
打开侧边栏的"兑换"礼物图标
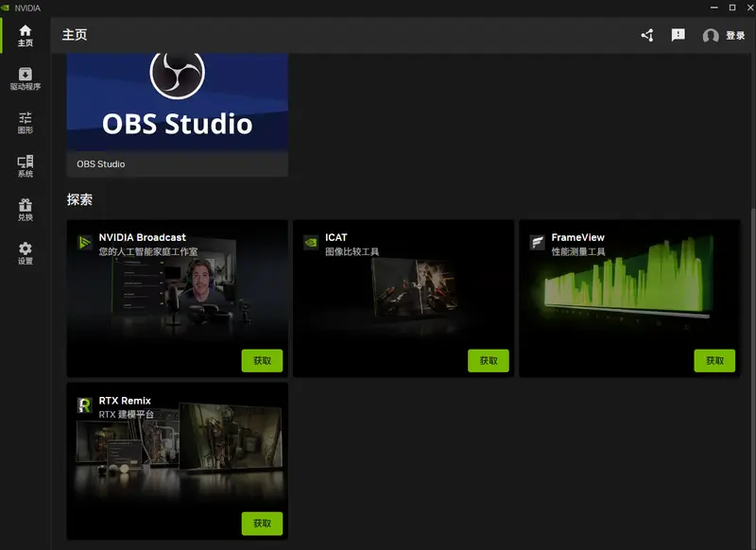tap(24, 212)
